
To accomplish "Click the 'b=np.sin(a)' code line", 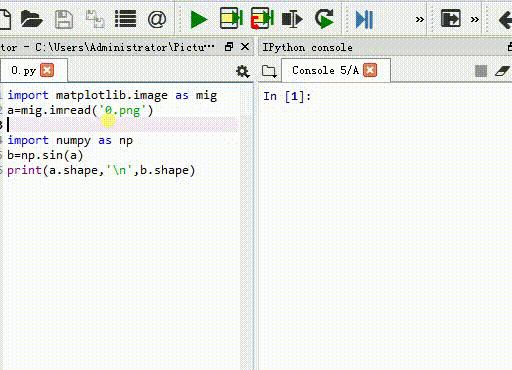I will coord(45,155).
